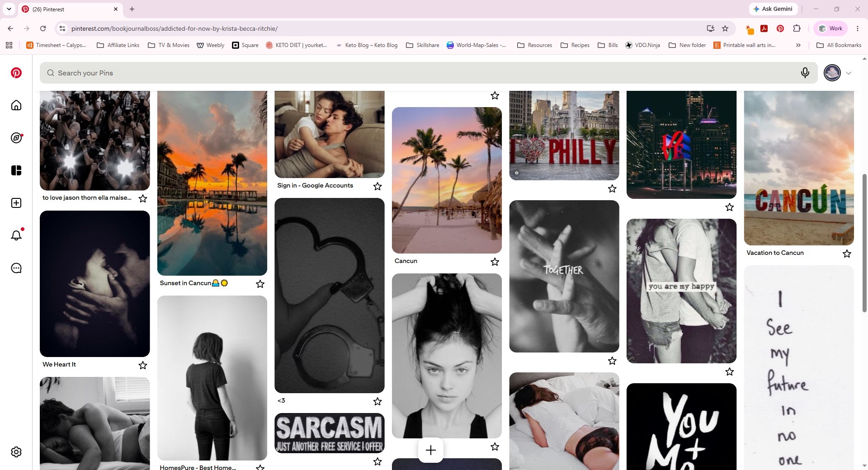This screenshot has width=868, height=470.
Task: Open the Explore compass icon
Action: 16,138
